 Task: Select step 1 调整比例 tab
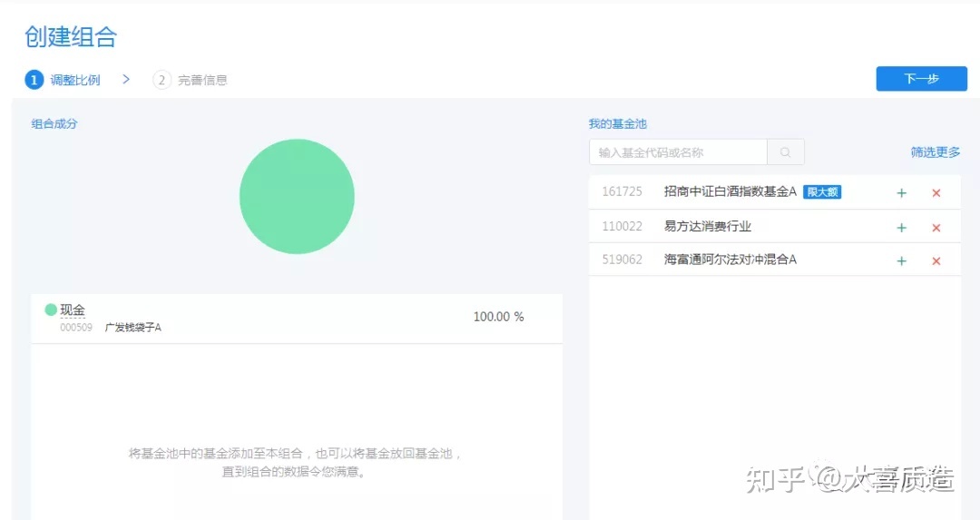coord(64,80)
